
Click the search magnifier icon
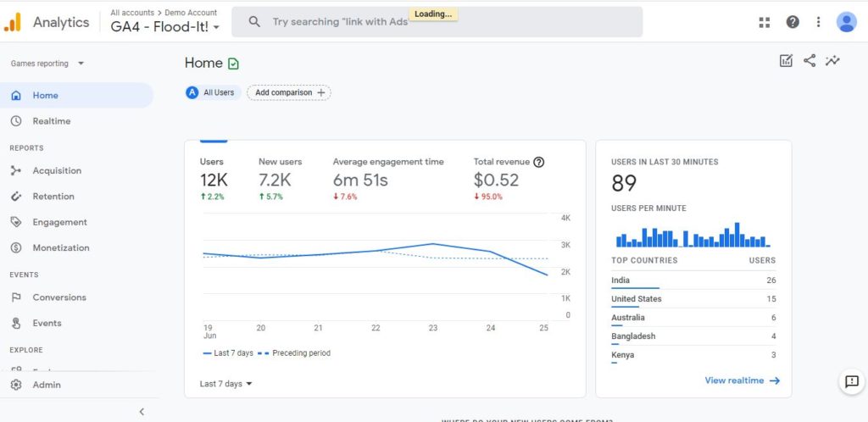tap(254, 22)
